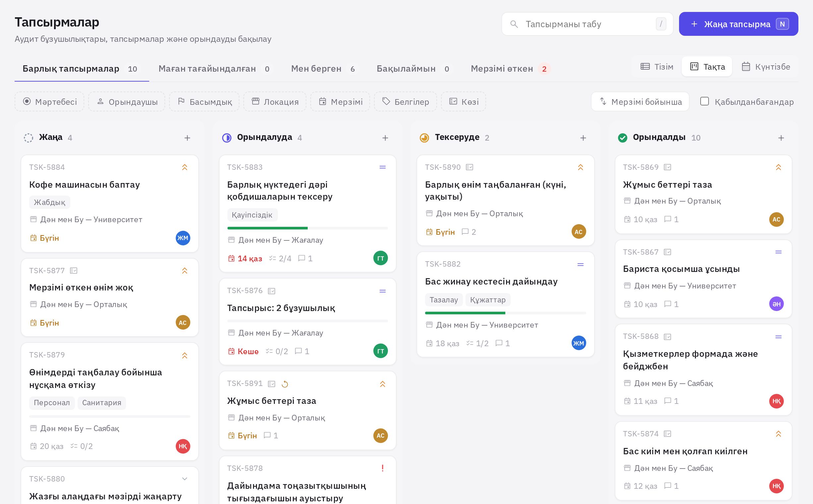813x504 pixels.
Task: Open the ГТ avatar on TSK-5883
Action: pos(380,258)
